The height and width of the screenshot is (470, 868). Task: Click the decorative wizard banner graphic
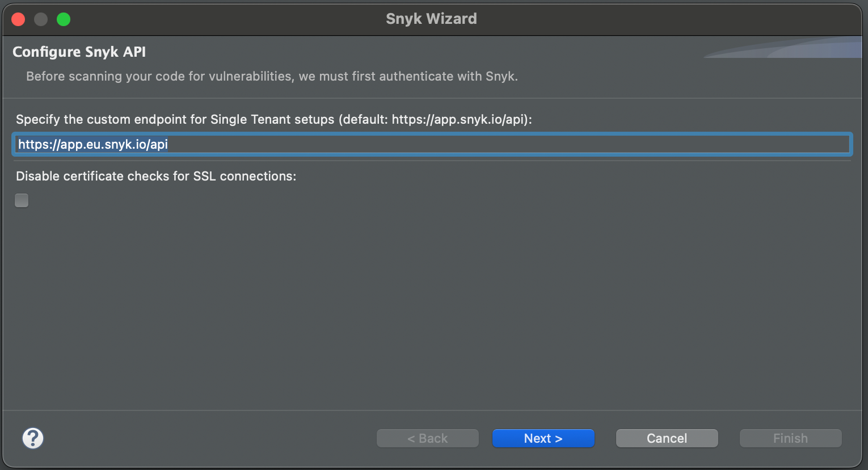794,48
